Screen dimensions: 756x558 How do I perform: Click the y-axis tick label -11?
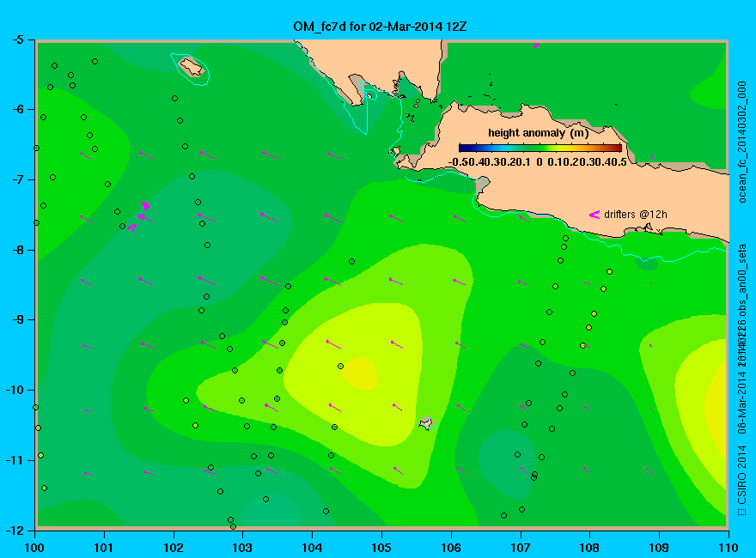(15, 460)
